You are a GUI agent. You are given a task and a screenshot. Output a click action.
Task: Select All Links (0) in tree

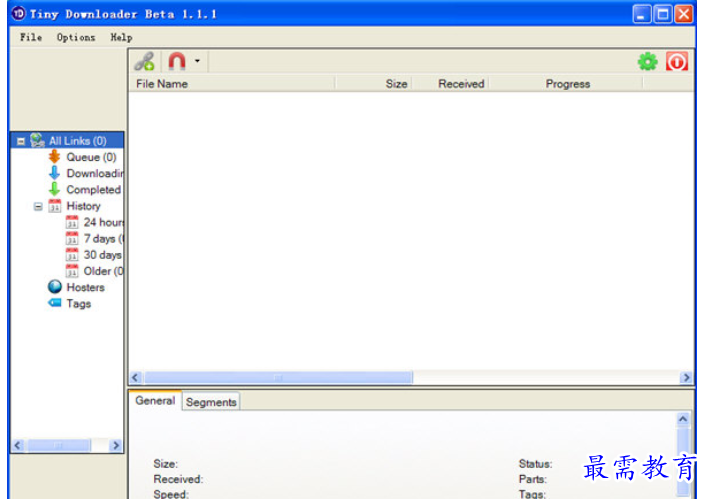point(77,141)
